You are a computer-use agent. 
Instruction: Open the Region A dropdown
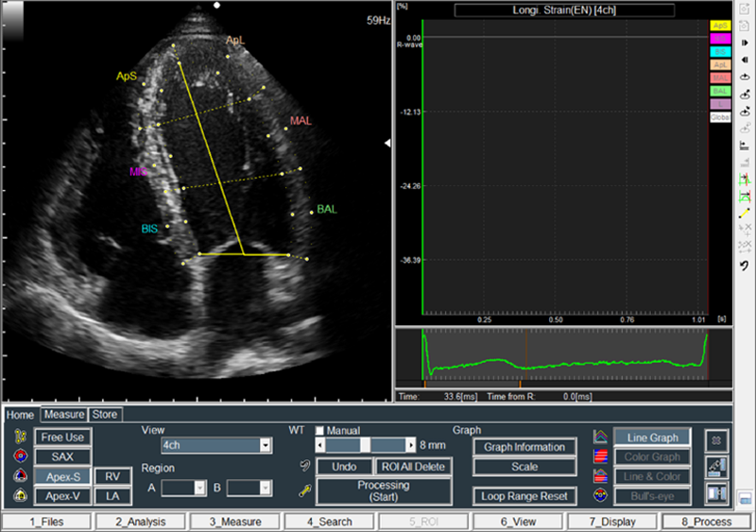click(x=183, y=487)
